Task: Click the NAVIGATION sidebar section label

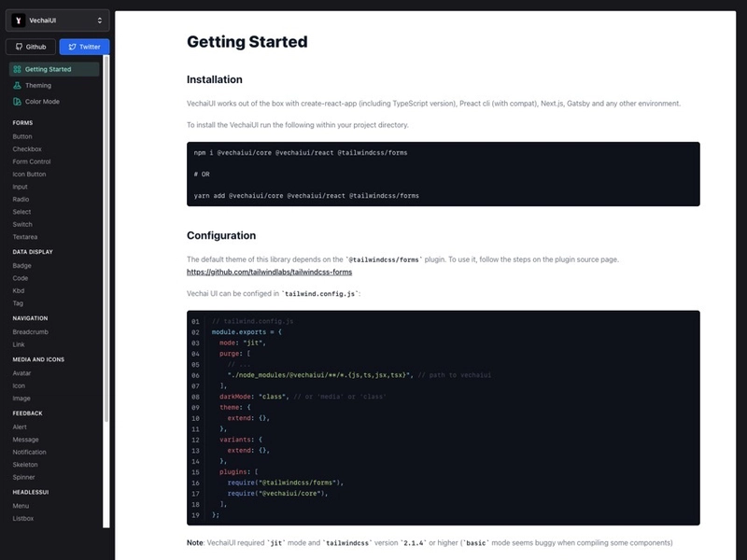Action: (30, 318)
